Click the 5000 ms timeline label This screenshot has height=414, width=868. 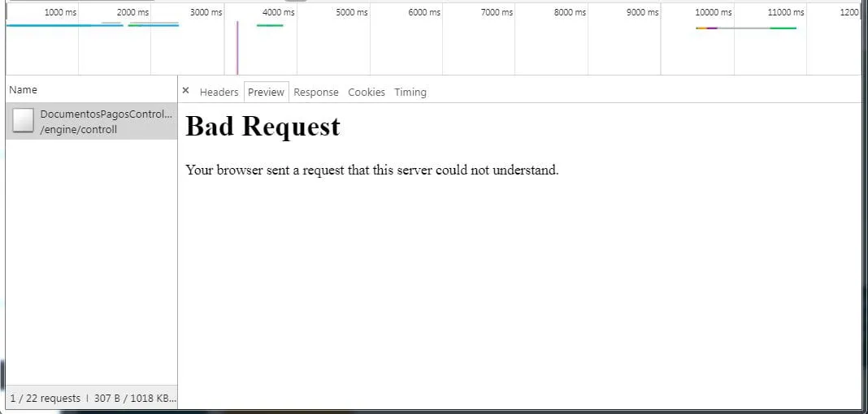[351, 13]
